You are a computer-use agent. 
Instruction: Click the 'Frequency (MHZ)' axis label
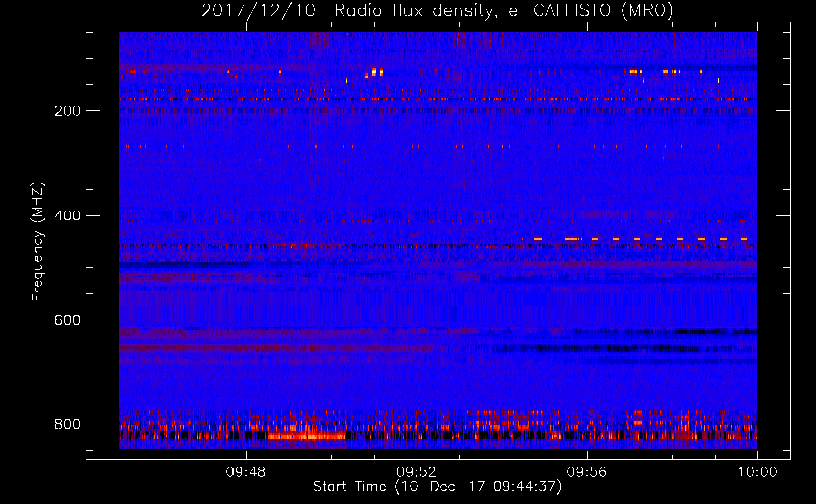(x=37, y=242)
